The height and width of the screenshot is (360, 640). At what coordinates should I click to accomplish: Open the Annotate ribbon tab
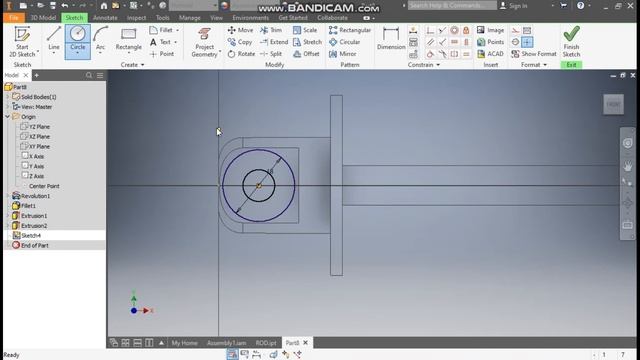[105, 18]
